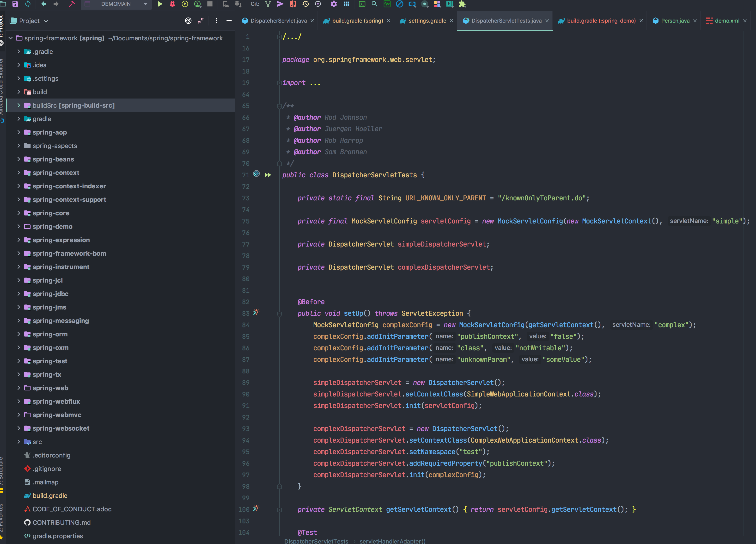Click Git Show History clock icon

pyautogui.click(x=305, y=4)
